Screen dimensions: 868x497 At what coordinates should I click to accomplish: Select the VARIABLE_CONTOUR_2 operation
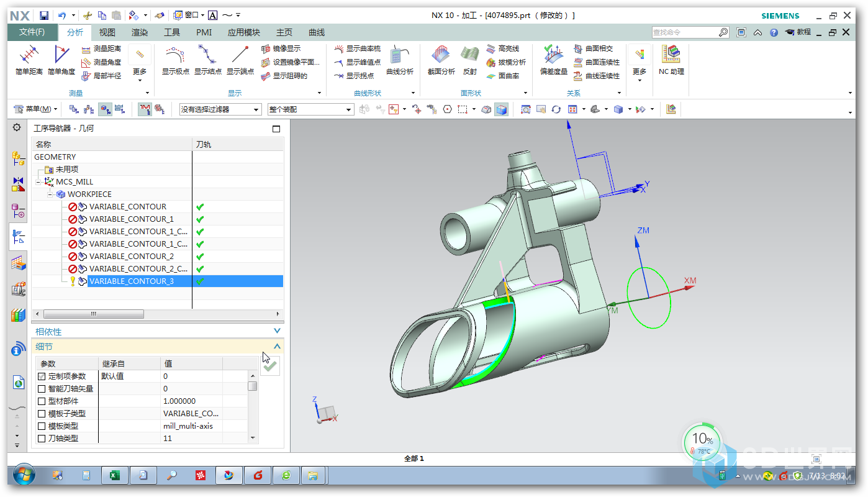[131, 257]
